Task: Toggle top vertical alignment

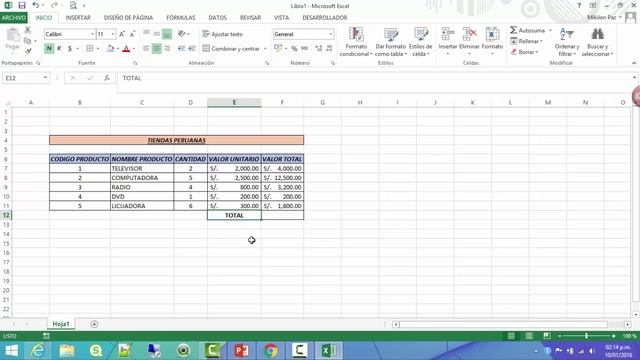Action: tap(146, 34)
